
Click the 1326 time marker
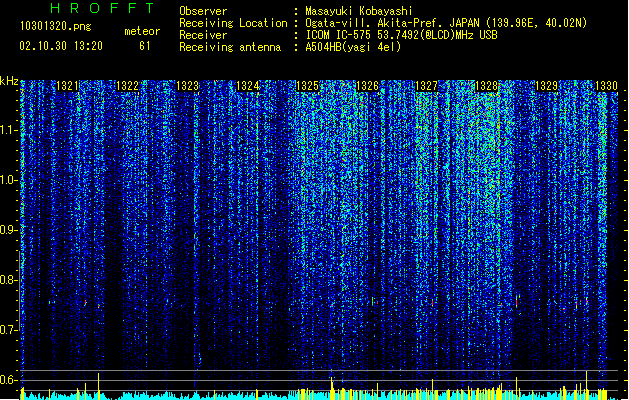[x=367, y=86]
